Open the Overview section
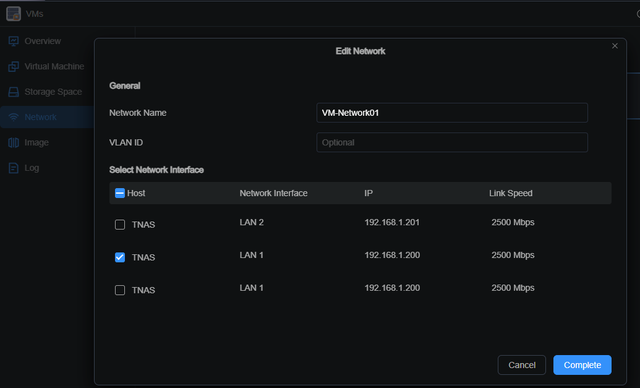The width and height of the screenshot is (640, 388). (x=42, y=41)
